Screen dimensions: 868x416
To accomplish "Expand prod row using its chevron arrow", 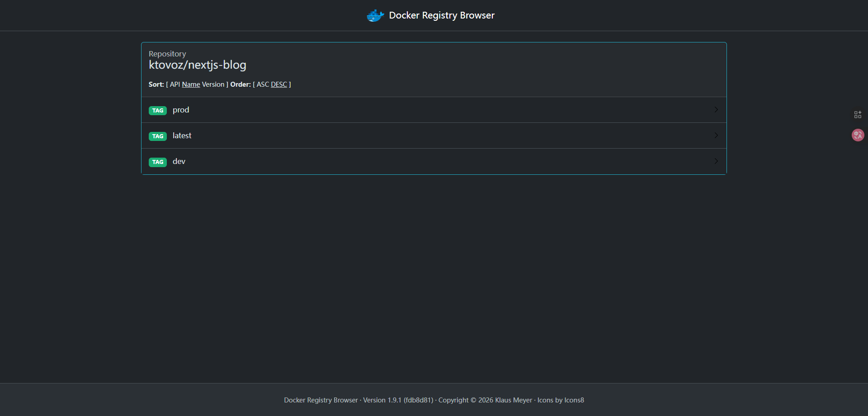I will coord(716,110).
